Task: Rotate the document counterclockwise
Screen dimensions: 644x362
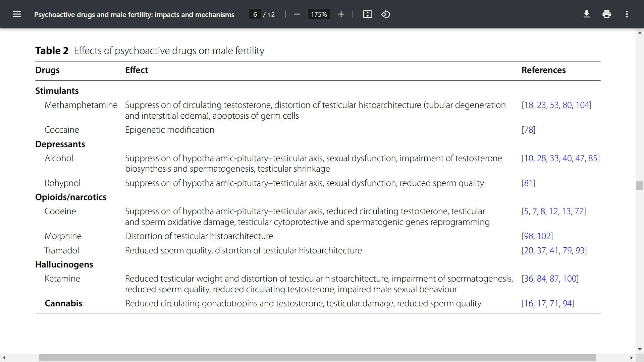Action: pos(386,14)
